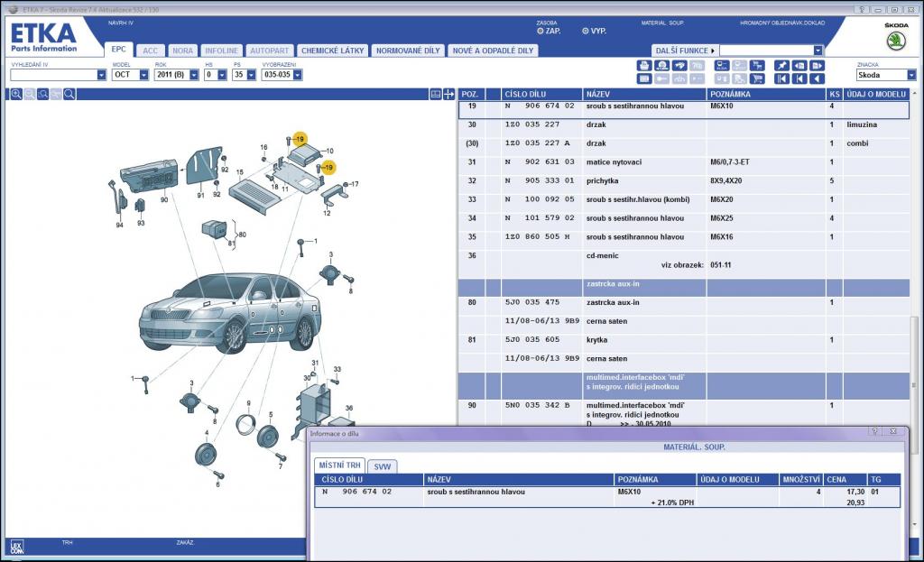924x562 pixels.
Task: Select the ZAP. radio button
Action: point(540,32)
